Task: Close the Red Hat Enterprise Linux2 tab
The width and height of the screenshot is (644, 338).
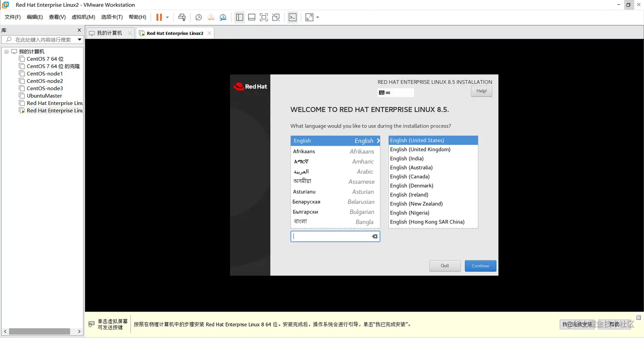Action: (x=209, y=33)
